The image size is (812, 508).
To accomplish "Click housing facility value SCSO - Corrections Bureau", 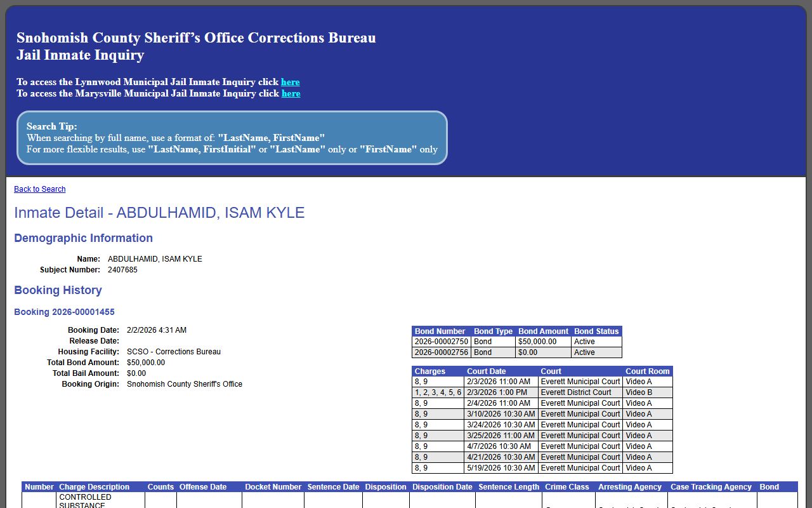I will coord(174,352).
